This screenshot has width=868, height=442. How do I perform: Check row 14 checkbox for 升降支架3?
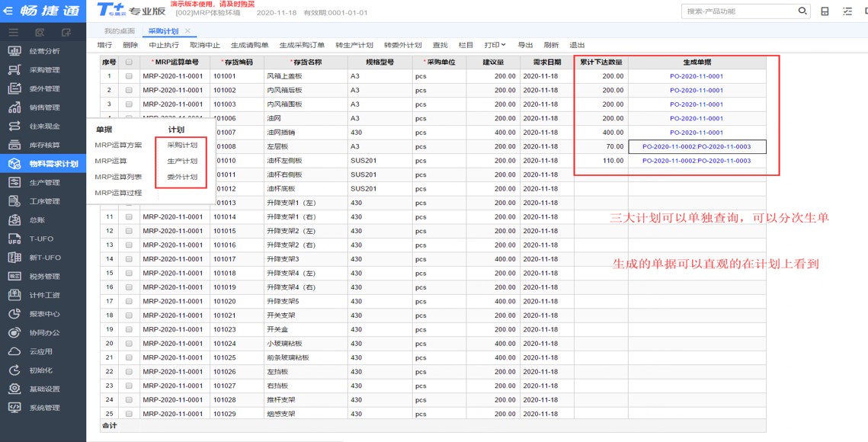click(x=129, y=259)
